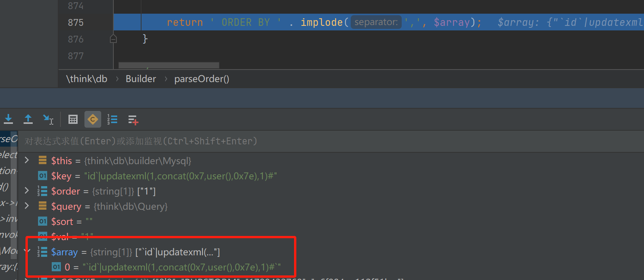Expand the $this variable node
Viewport: 644px width, 280px height.
coord(27,160)
